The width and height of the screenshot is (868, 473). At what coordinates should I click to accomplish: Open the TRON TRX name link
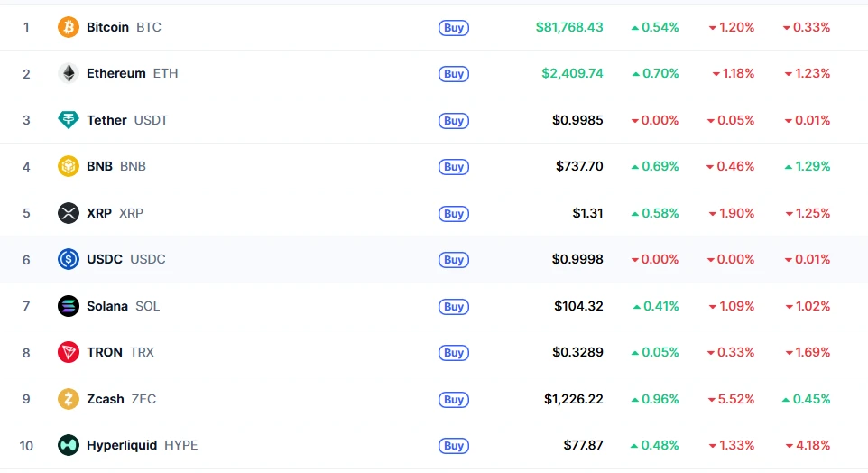point(120,352)
